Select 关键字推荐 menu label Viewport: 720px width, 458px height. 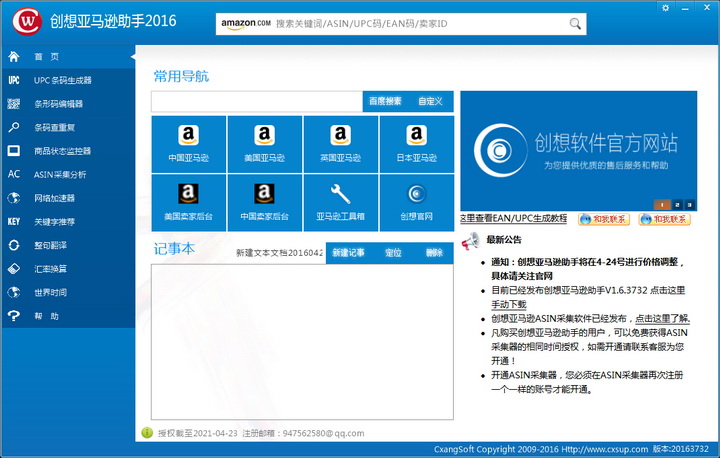point(54,222)
